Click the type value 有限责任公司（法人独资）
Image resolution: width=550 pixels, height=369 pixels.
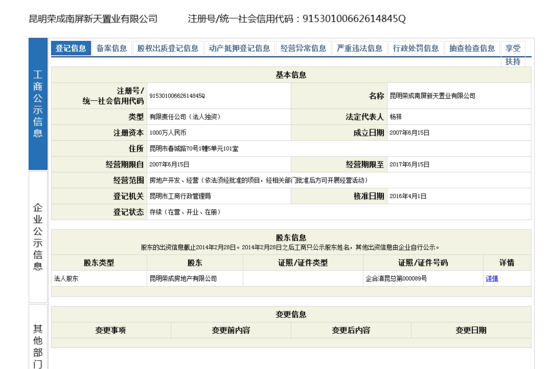[x=185, y=117]
